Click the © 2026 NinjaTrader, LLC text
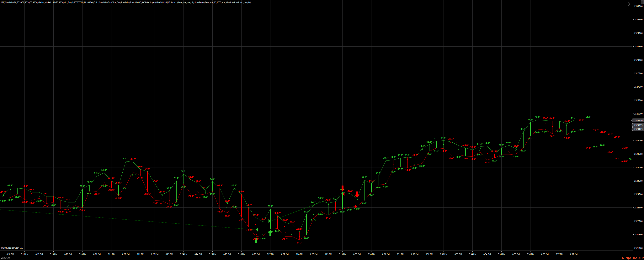 click(x=12, y=248)
